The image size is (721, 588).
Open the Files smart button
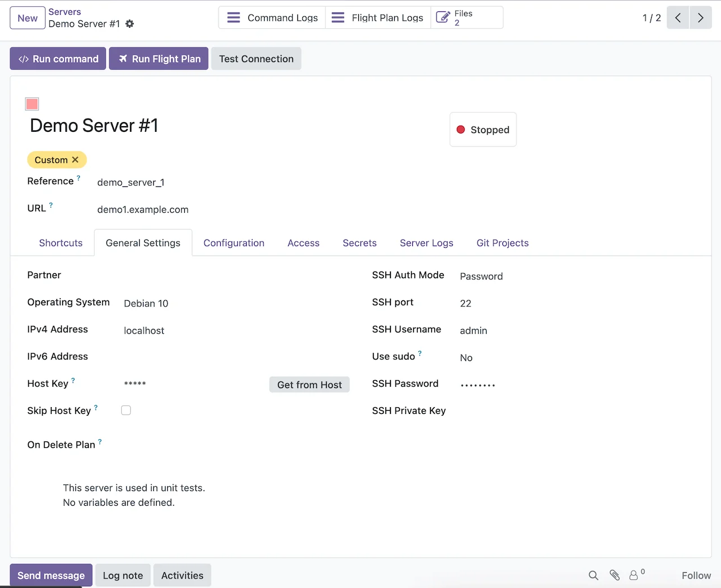pos(466,17)
